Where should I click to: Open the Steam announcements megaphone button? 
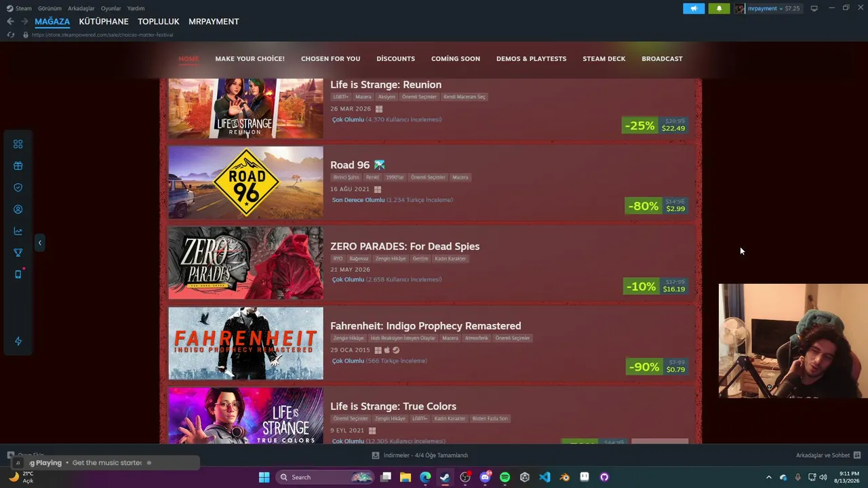click(694, 8)
